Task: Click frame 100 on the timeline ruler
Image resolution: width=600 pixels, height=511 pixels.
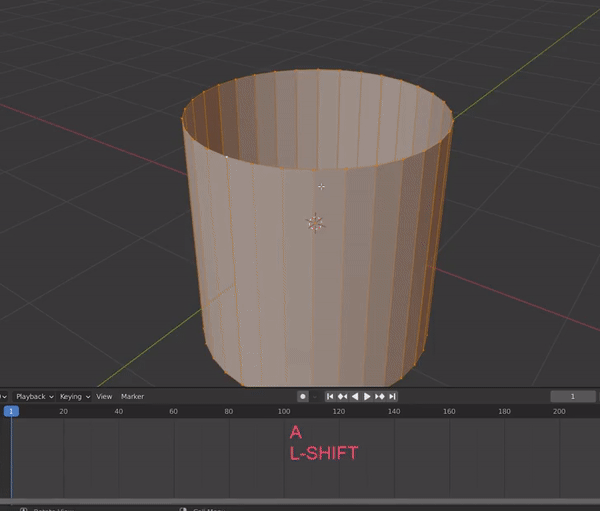Action: point(284,411)
